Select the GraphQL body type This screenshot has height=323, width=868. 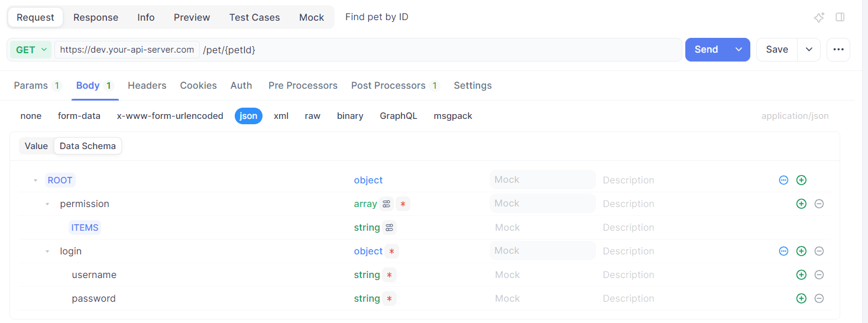click(x=399, y=116)
